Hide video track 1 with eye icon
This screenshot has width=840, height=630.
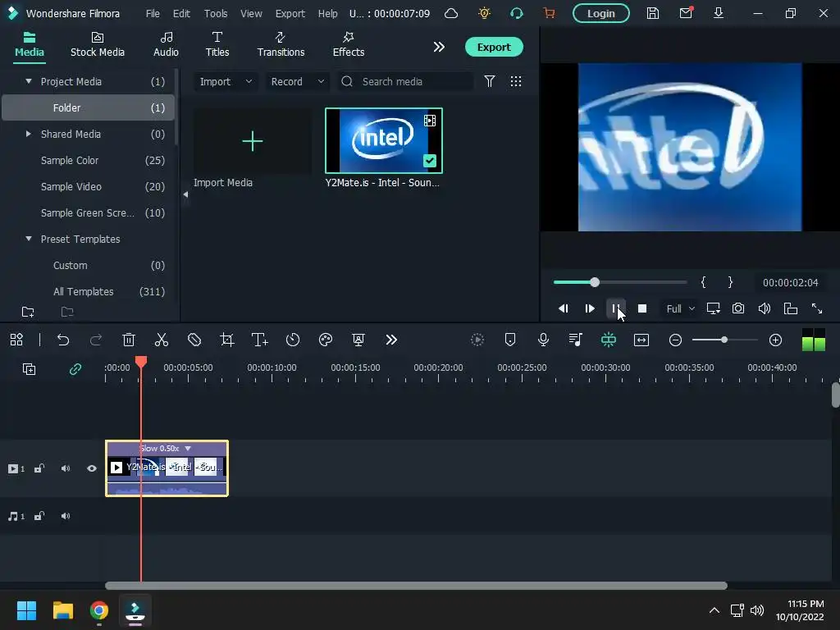(x=92, y=468)
